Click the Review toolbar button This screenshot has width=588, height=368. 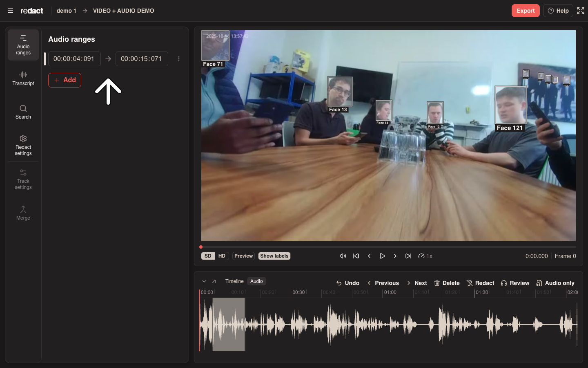coord(515,283)
